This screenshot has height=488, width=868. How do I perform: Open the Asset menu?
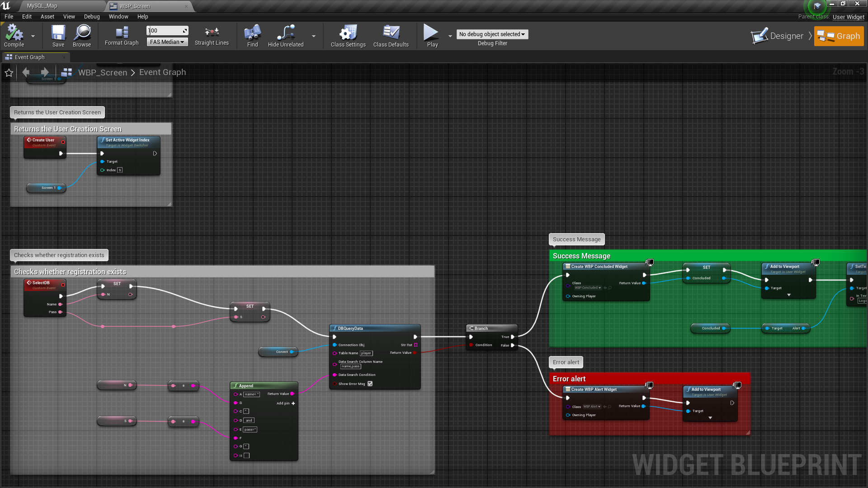pyautogui.click(x=47, y=17)
